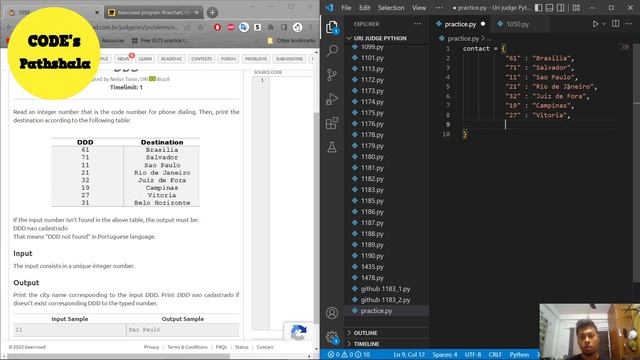Open the ACADEMIC section on beecrowd
Viewport: 640px width, 360px height.
point(171,59)
